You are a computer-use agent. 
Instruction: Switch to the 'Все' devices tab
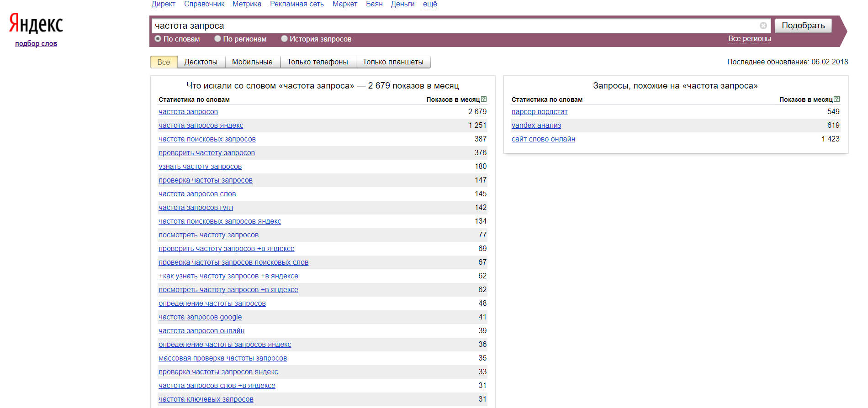pyautogui.click(x=164, y=62)
